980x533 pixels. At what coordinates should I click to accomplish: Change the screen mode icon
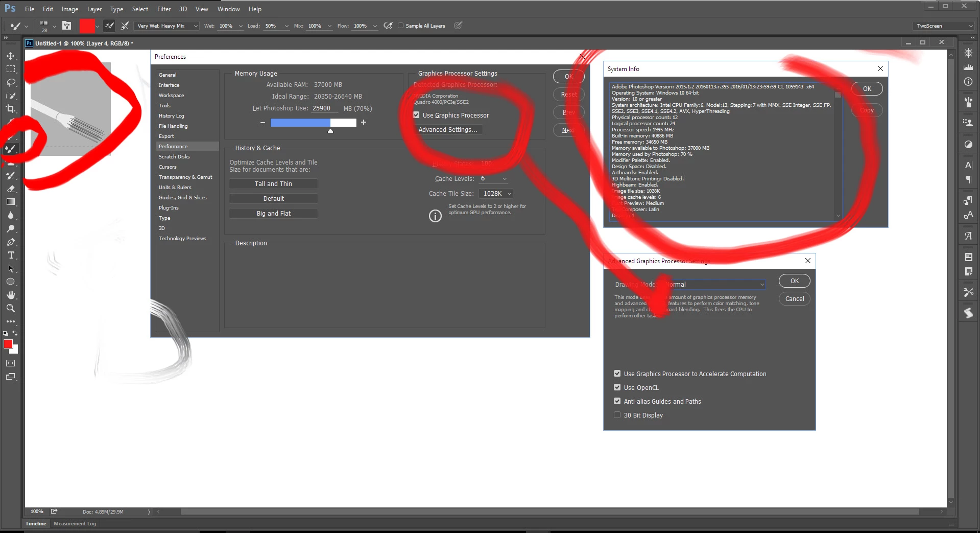(11, 377)
